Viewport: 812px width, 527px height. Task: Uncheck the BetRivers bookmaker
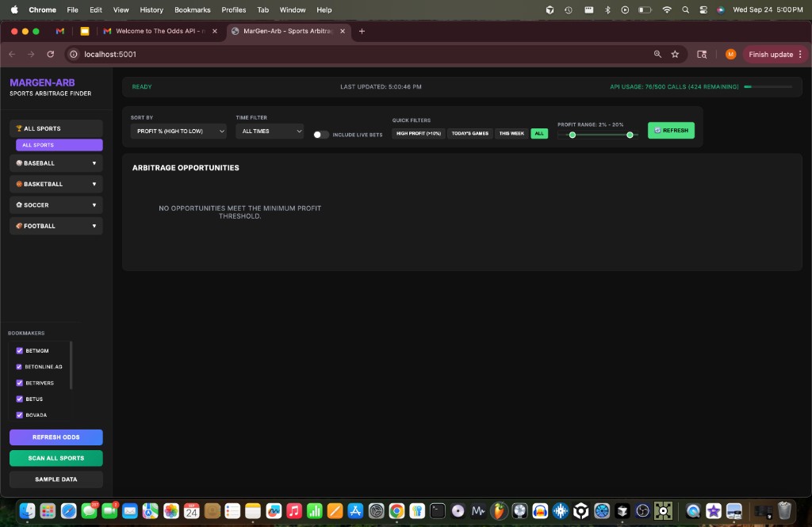pyautogui.click(x=20, y=383)
